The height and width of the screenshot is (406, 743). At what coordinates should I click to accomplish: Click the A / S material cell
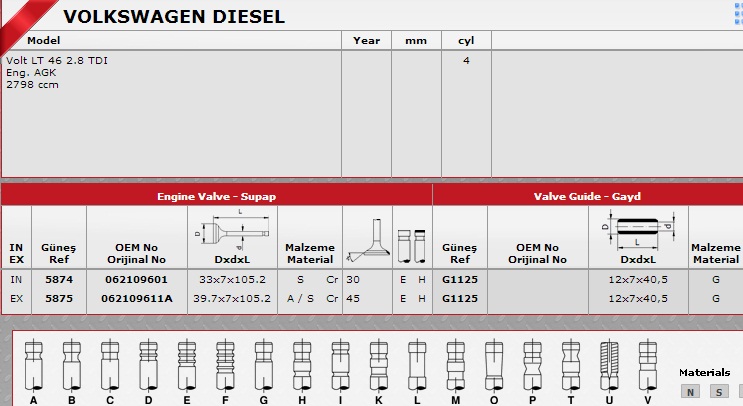(300, 298)
